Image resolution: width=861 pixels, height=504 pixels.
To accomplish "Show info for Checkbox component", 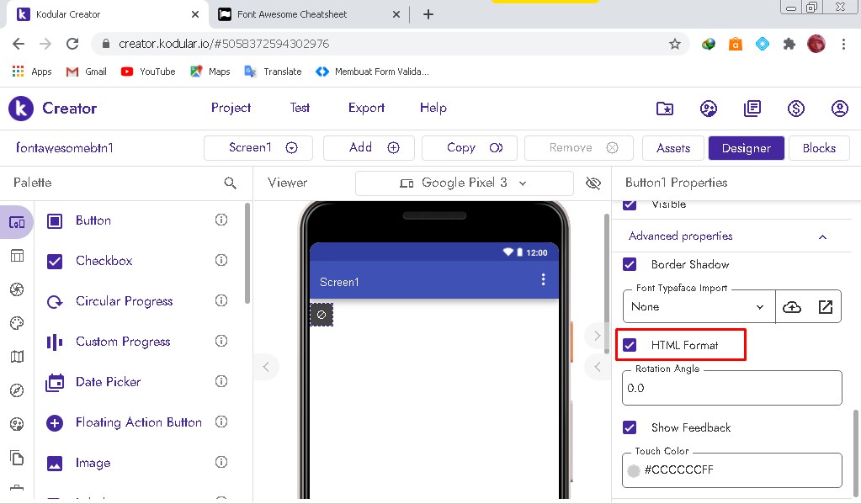I will (221, 260).
